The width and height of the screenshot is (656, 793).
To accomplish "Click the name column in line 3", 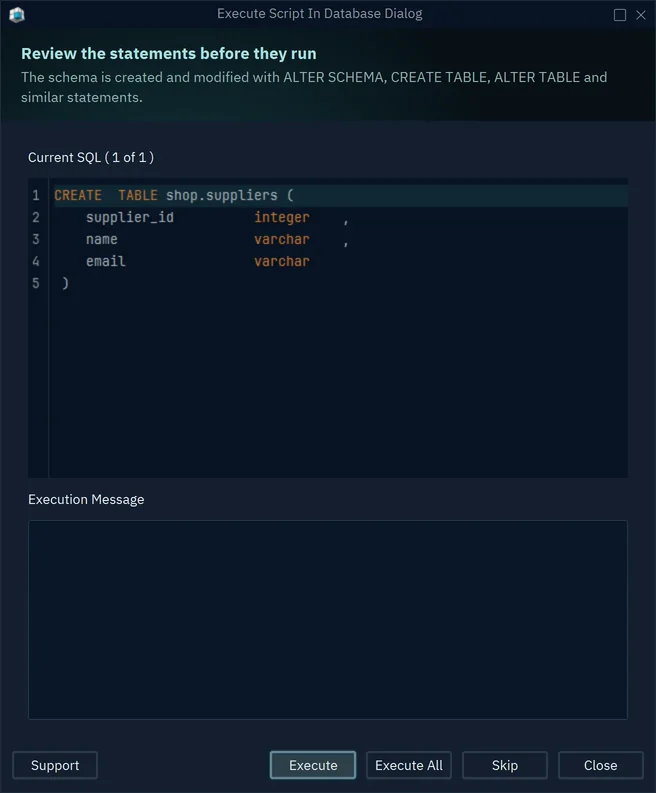I will pyautogui.click(x=102, y=239).
